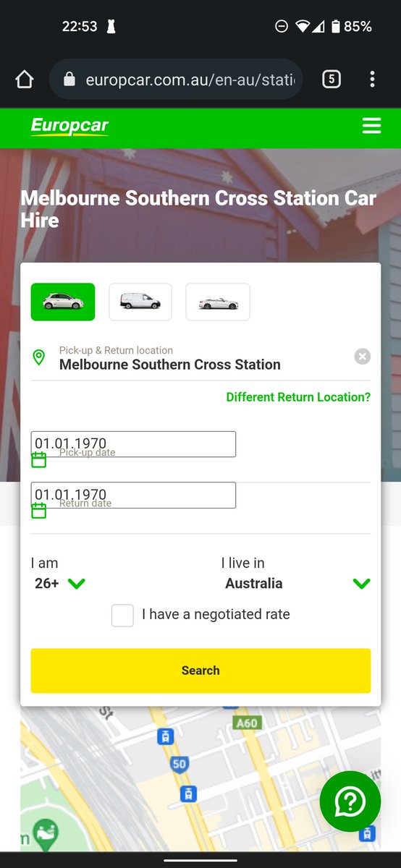Viewport: 401px width, 868px height.
Task: Select the convertible vehicle type icon
Action: [218, 302]
